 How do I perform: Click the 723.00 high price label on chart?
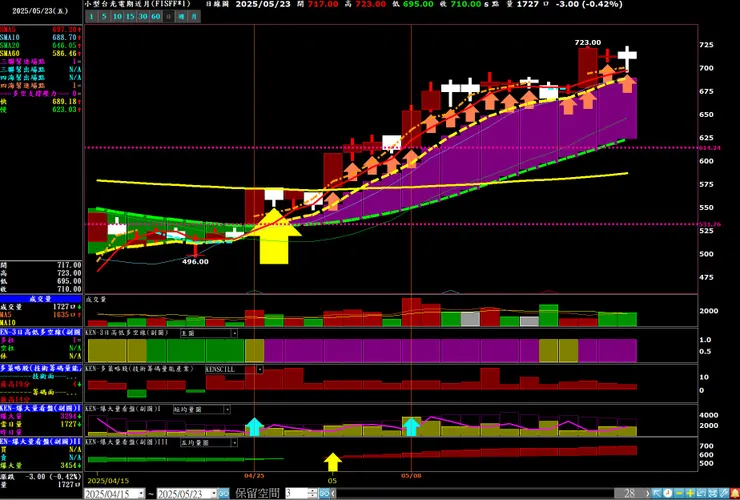pos(588,42)
